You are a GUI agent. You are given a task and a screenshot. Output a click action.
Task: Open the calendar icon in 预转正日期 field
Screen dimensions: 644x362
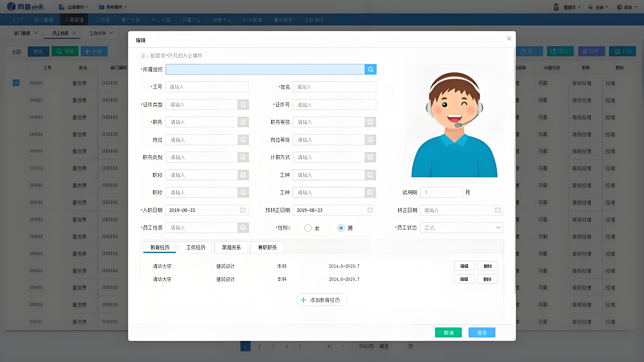(370, 210)
